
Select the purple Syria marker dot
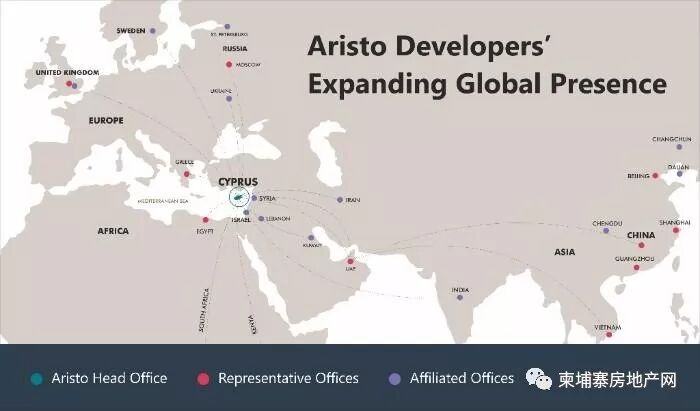point(254,198)
